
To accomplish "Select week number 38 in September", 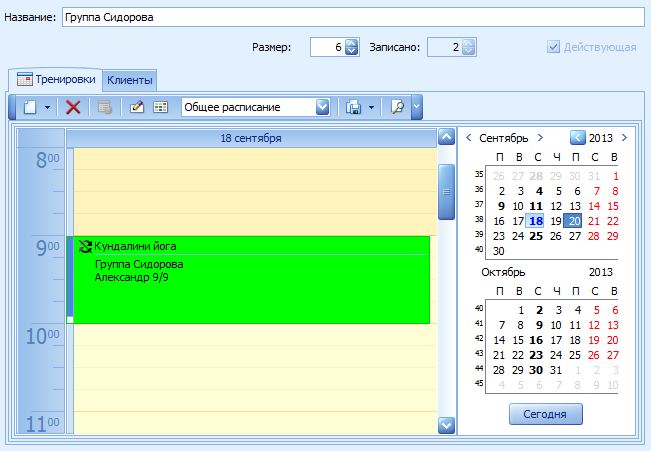I will (x=479, y=219).
